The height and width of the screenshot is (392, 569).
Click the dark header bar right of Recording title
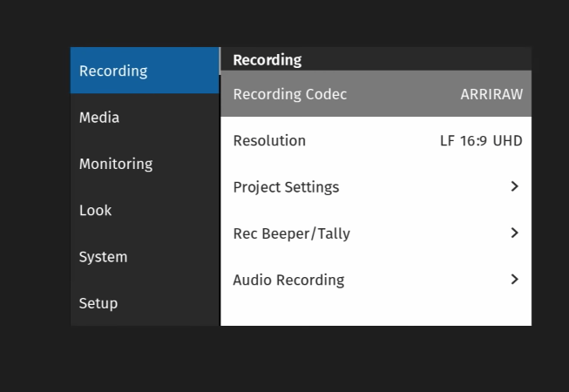click(418, 59)
